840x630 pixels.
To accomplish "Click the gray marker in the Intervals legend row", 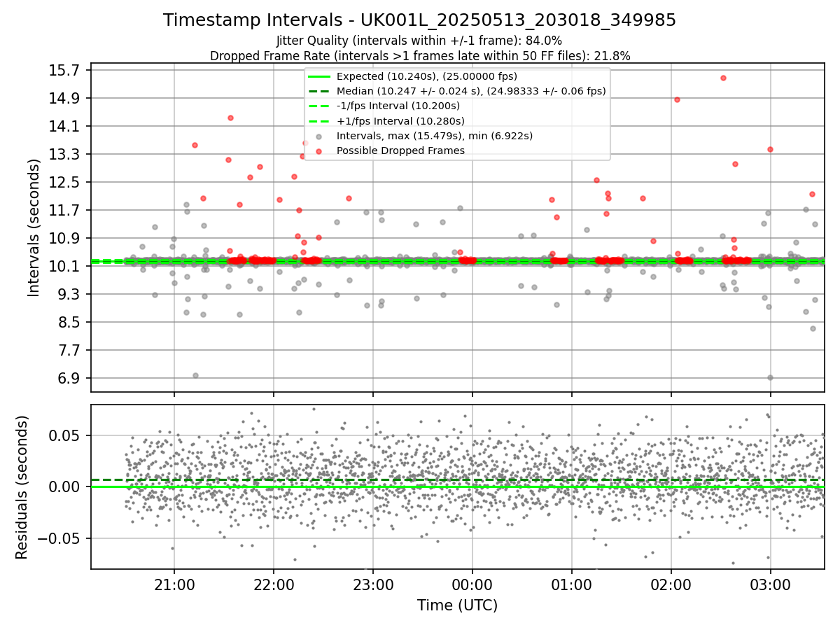I will pyautogui.click(x=319, y=136).
